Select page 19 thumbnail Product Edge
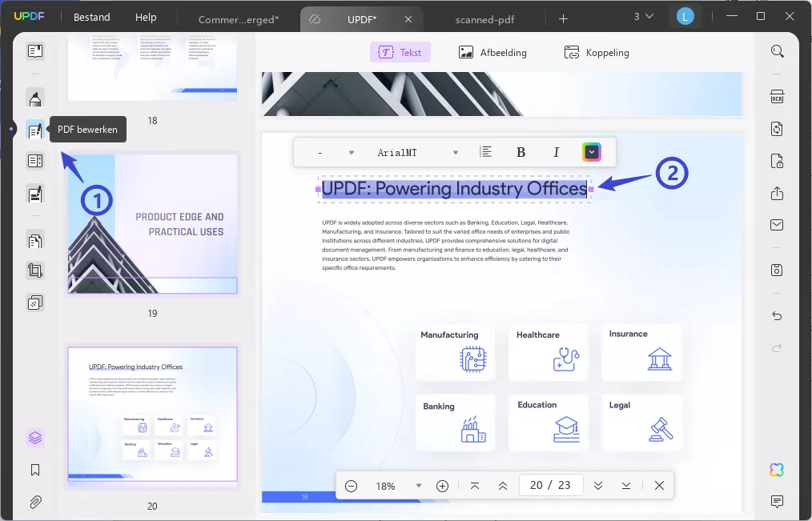 (152, 224)
